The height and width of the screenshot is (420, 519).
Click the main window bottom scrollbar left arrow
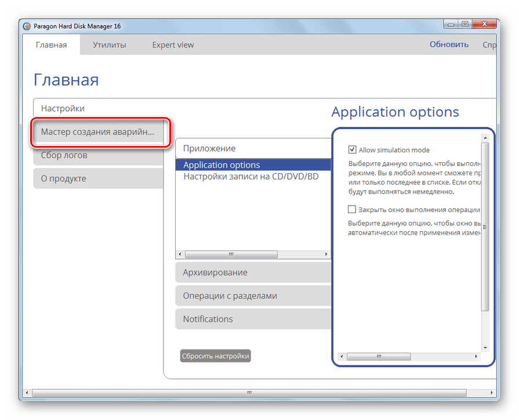pyautogui.click(x=27, y=393)
